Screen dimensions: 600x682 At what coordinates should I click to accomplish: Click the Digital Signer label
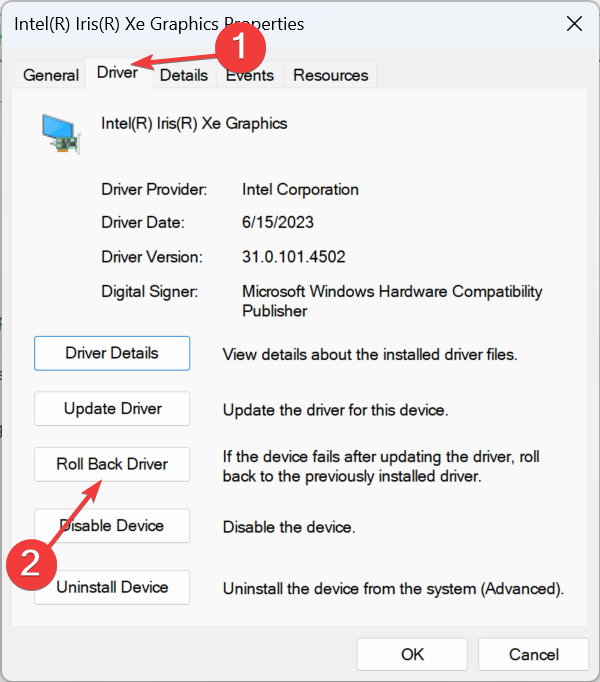[x=149, y=292]
